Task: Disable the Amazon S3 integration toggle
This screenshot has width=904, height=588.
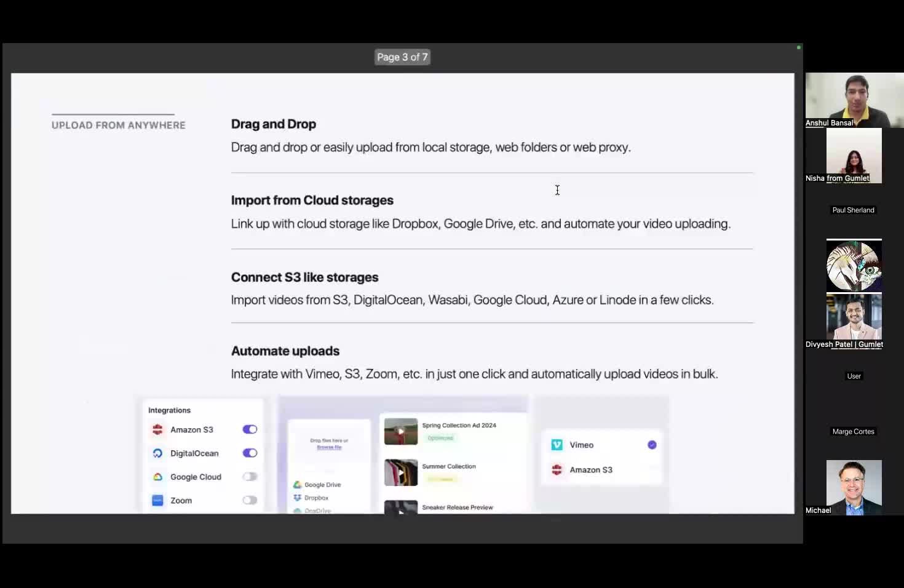Action: 250,429
